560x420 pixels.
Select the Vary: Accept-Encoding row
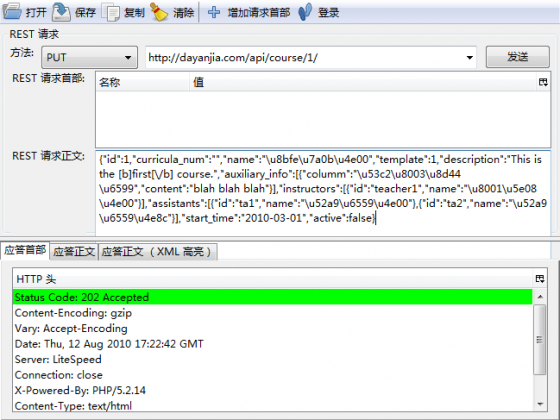tap(272, 328)
